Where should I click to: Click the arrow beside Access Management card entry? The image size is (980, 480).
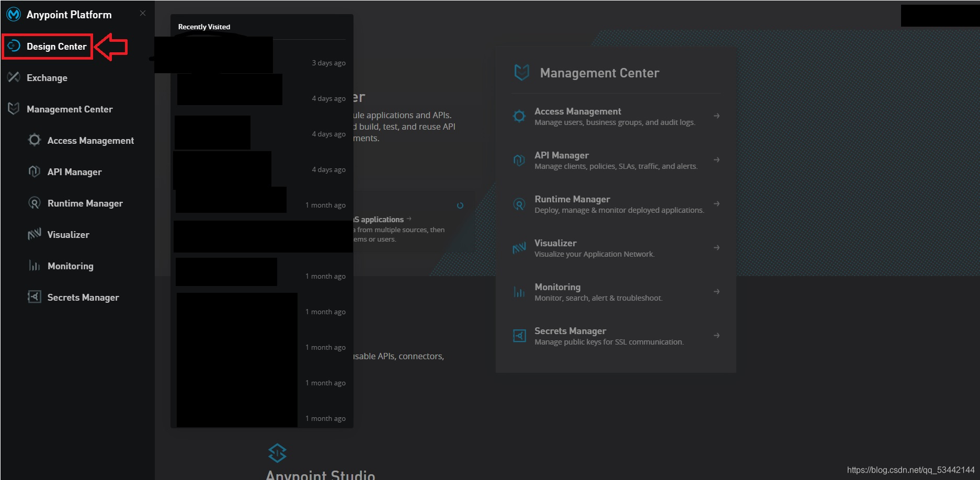716,116
